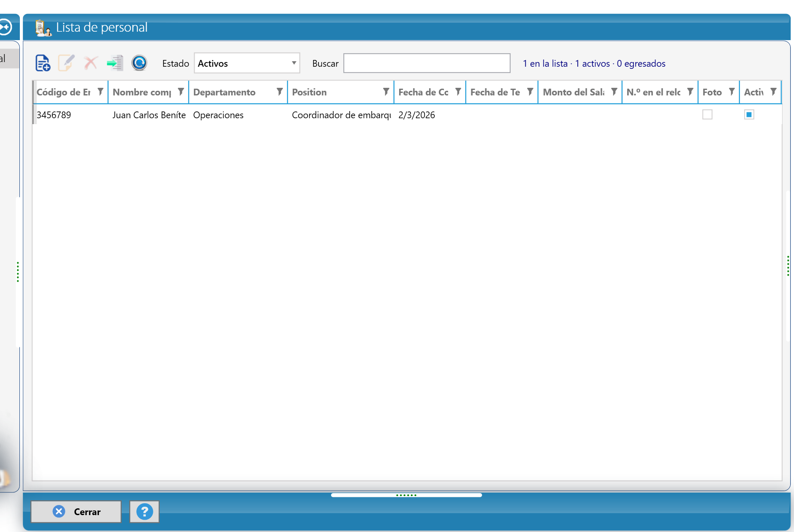
Task: Add a new staff record
Action: [43, 63]
